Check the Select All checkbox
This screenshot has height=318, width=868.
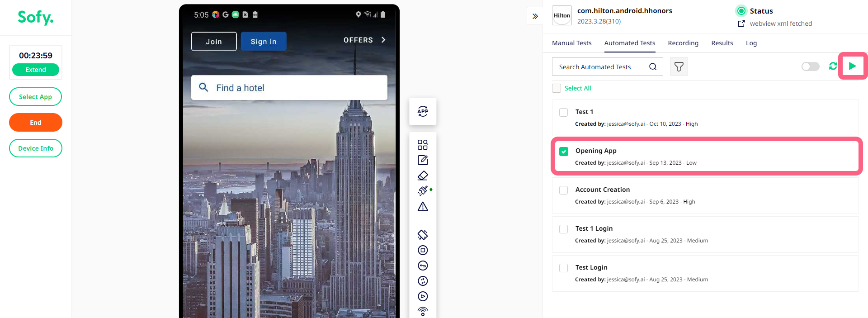(x=557, y=88)
